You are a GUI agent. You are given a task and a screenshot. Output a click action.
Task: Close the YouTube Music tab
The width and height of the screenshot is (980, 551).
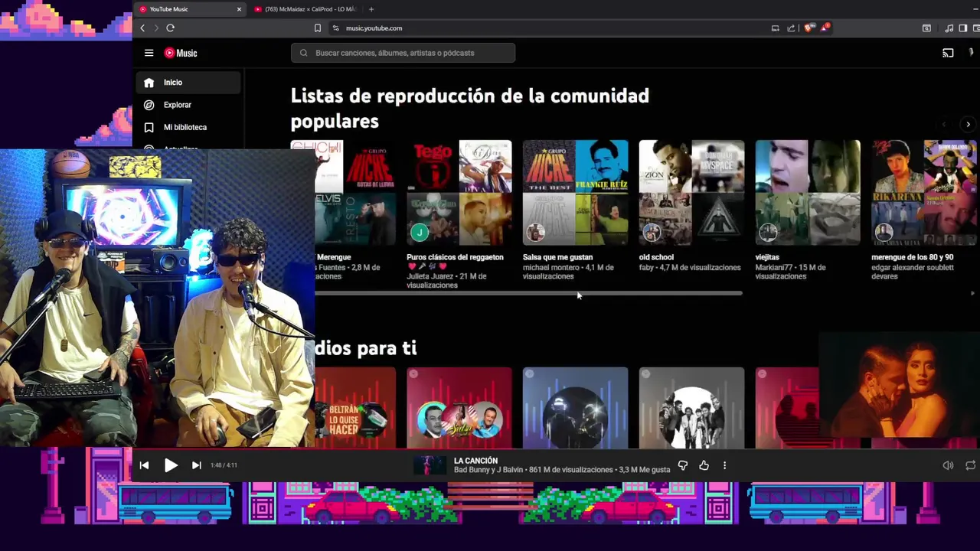coord(239,9)
